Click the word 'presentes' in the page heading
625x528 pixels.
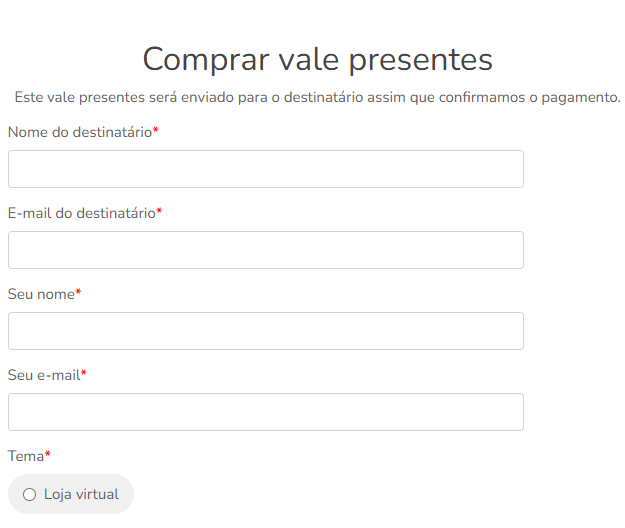(x=421, y=60)
